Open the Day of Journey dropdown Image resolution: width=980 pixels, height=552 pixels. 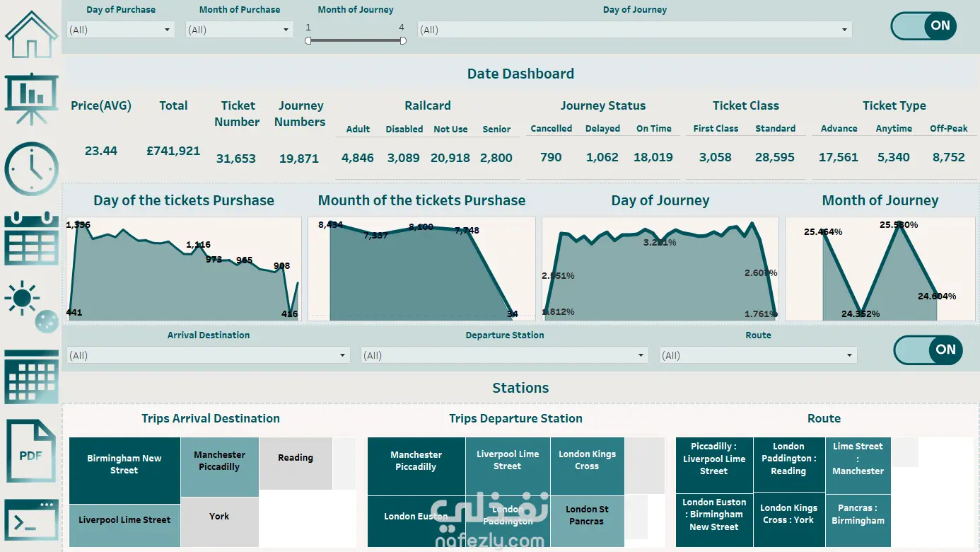pos(634,30)
